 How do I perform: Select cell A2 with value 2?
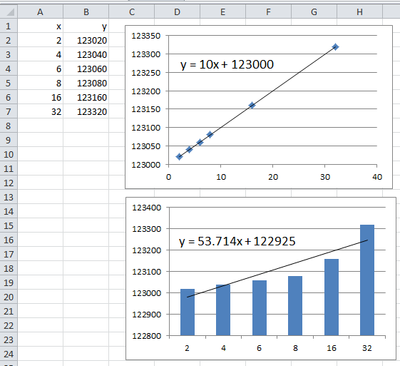(x=40, y=40)
